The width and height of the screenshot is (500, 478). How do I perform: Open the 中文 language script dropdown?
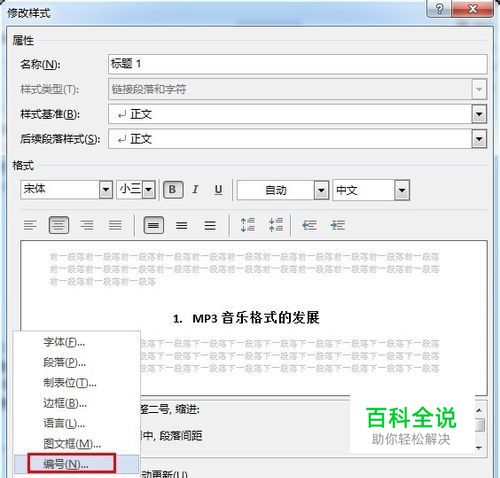click(x=402, y=190)
